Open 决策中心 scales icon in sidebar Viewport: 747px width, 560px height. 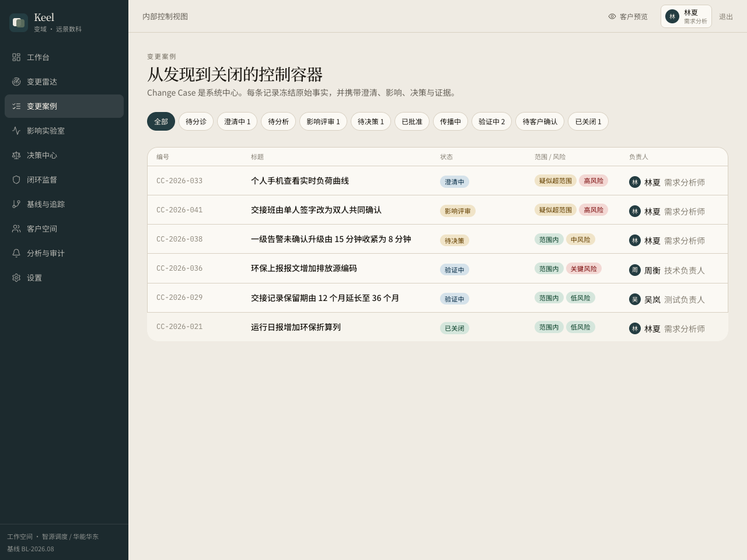pyautogui.click(x=16, y=155)
